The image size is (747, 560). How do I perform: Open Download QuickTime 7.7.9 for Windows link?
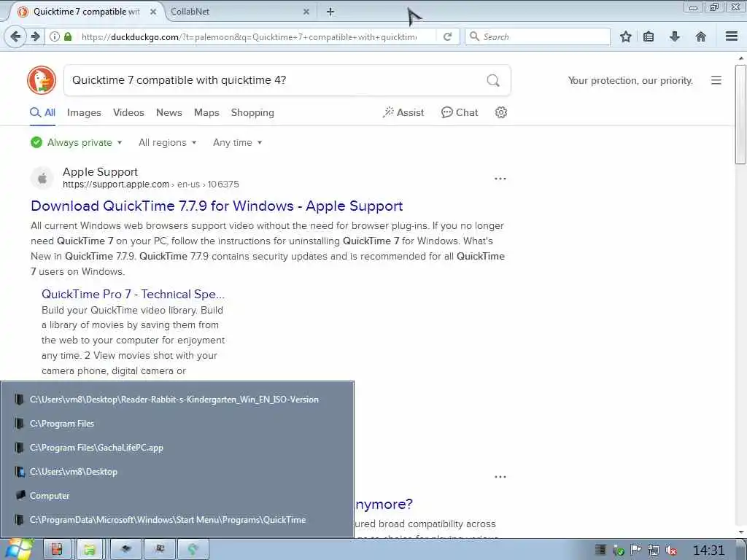click(217, 206)
